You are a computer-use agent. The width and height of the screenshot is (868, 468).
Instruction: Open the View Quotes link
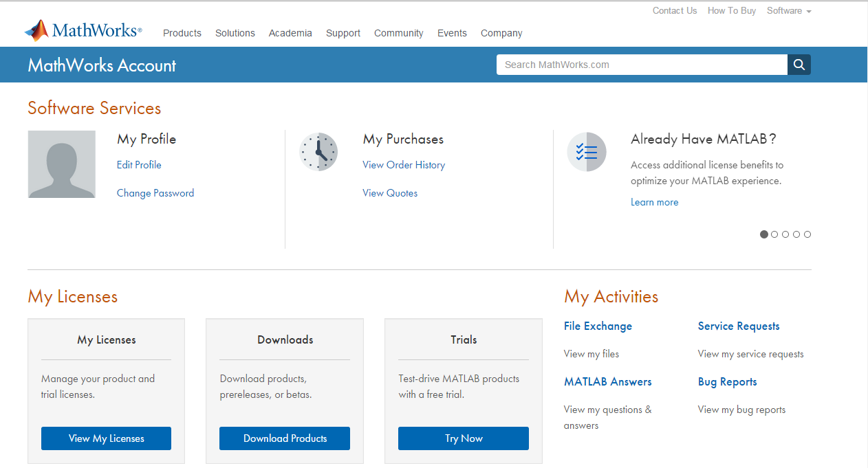click(x=390, y=193)
